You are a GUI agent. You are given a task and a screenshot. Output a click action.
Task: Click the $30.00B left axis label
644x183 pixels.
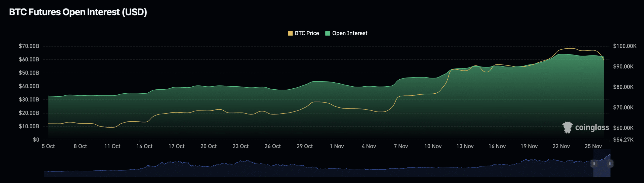[x=29, y=99]
